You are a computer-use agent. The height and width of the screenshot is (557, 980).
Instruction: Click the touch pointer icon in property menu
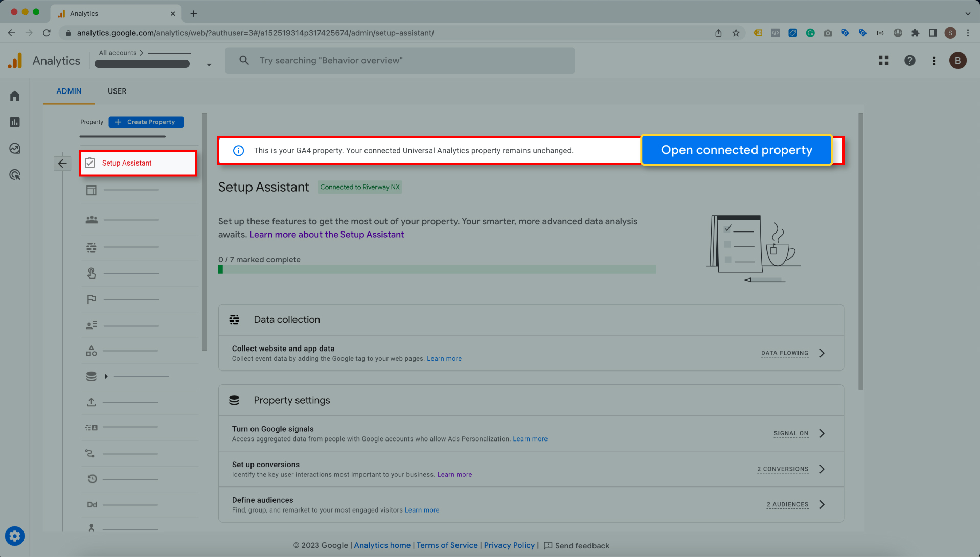click(x=92, y=273)
